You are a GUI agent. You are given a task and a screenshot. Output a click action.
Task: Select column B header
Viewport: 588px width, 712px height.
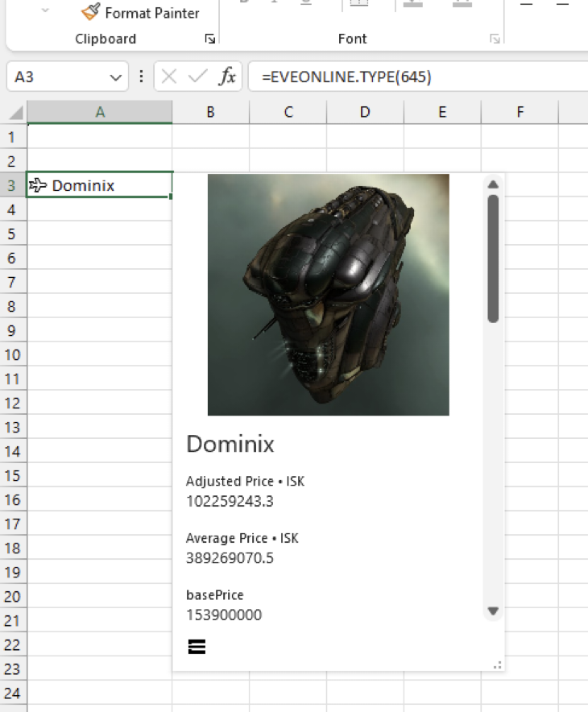(x=211, y=112)
